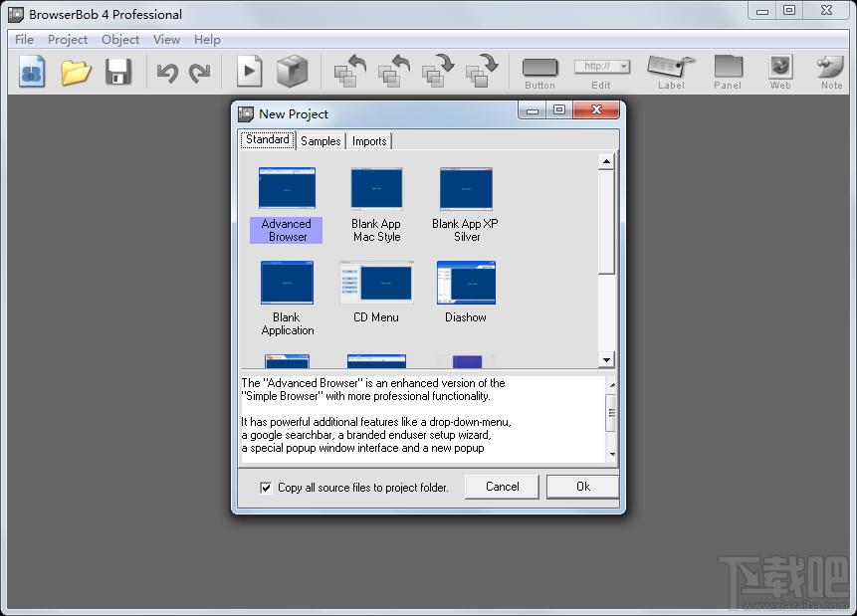Viewport: 857px width, 616px height.
Task: Select the Blank Application template
Action: 287,299
